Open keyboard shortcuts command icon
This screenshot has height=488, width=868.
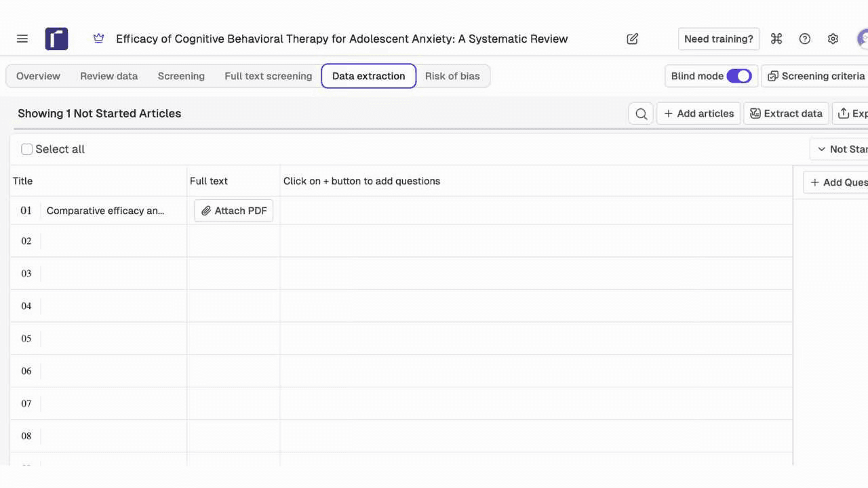[776, 39]
